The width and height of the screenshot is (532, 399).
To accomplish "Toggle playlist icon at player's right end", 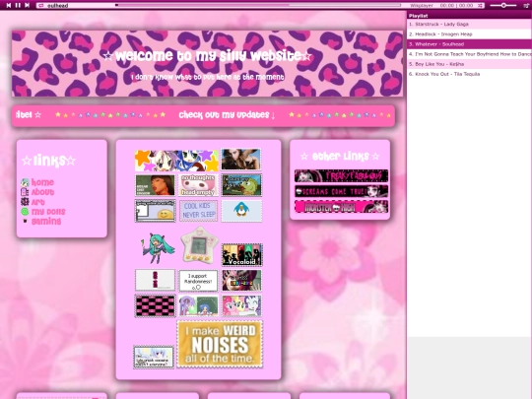I will tap(526, 6).
